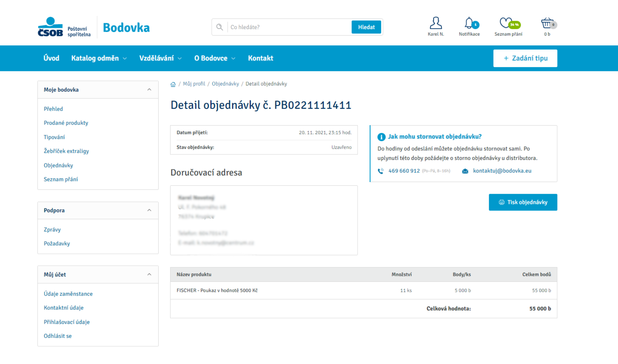Open the Vzdělávání menu
618x364 pixels.
coord(156,58)
